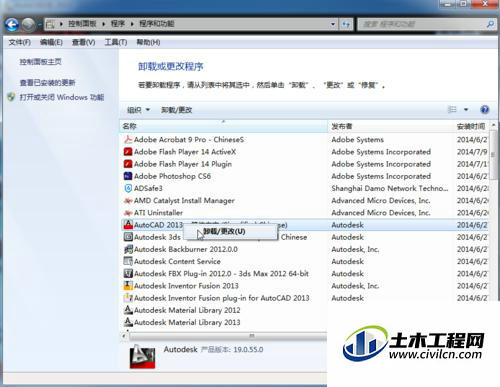Click version 19.0.55.0 in details pane

(x=248, y=350)
